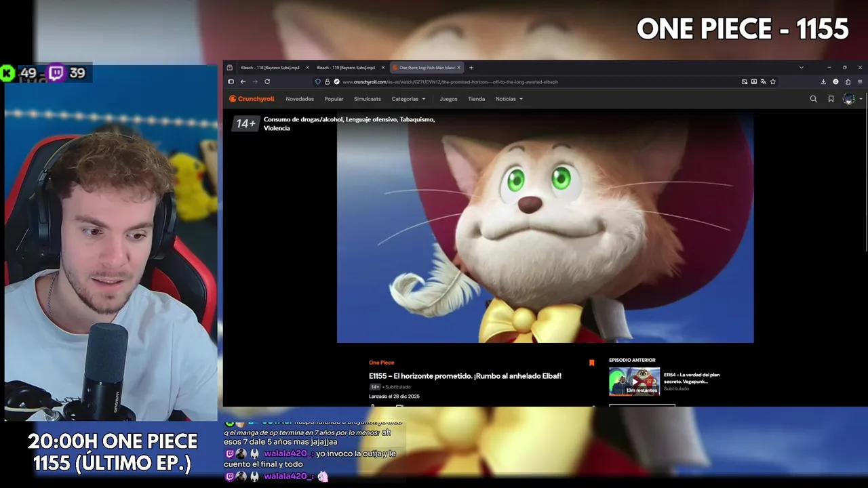
Task: Click the Twitch viewer count icon
Action: click(57, 73)
